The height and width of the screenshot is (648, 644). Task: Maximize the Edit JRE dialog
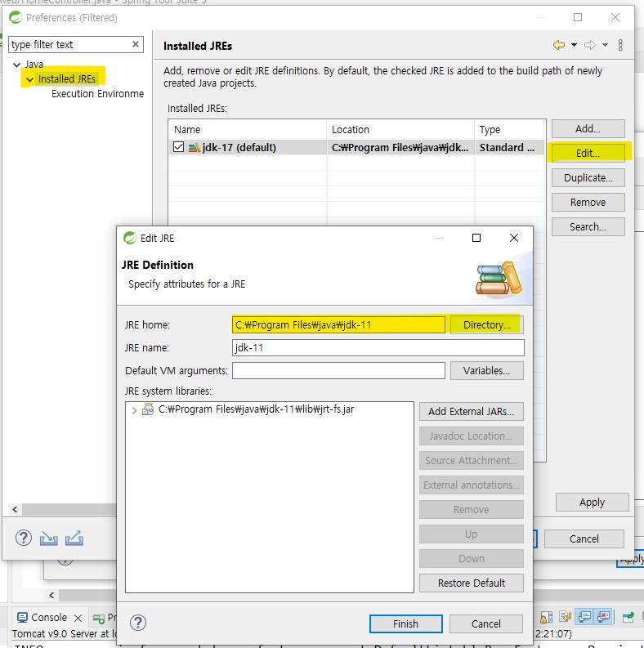476,238
